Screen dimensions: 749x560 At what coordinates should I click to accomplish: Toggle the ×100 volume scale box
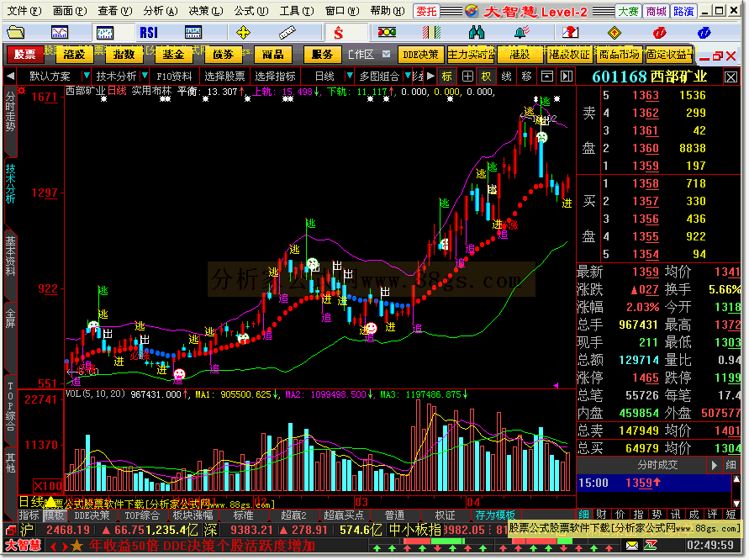[47, 486]
